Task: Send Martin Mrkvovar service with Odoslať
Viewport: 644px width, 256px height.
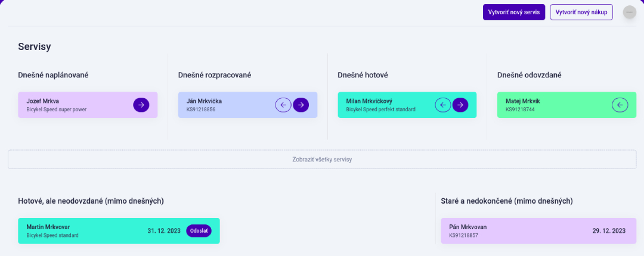Action: [199, 231]
